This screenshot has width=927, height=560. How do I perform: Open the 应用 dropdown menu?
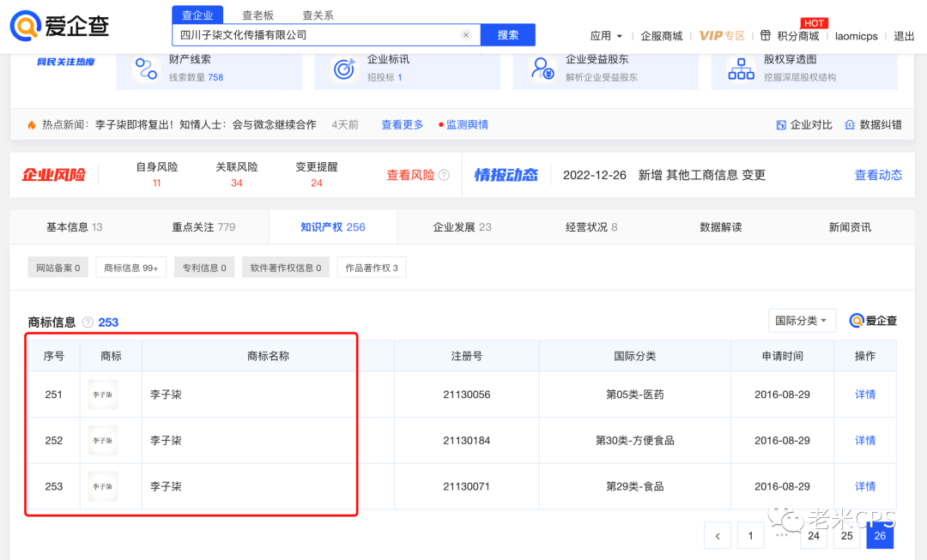point(606,36)
